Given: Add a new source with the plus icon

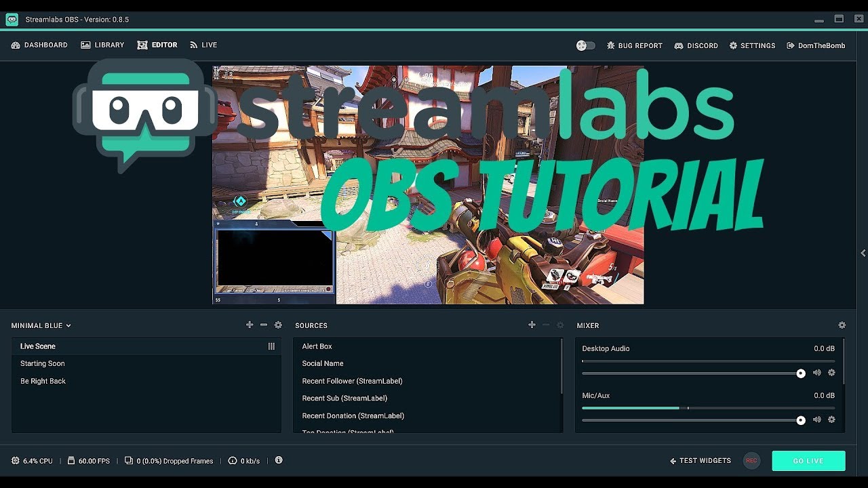Looking at the screenshot, I should click(532, 325).
